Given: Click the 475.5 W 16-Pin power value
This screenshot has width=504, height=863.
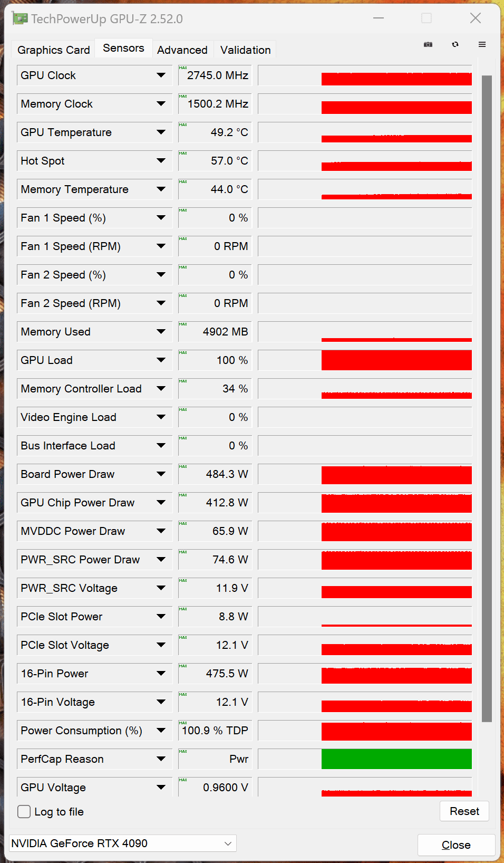Looking at the screenshot, I should click(x=215, y=674).
